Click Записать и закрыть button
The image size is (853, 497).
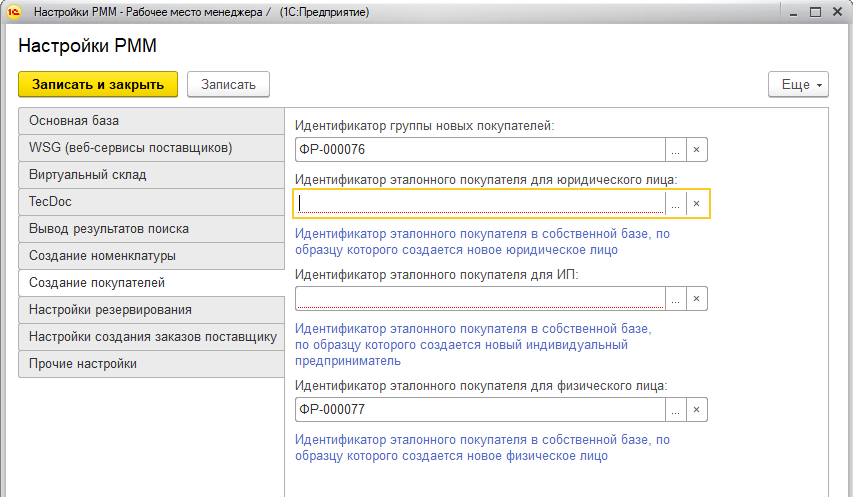click(x=98, y=84)
